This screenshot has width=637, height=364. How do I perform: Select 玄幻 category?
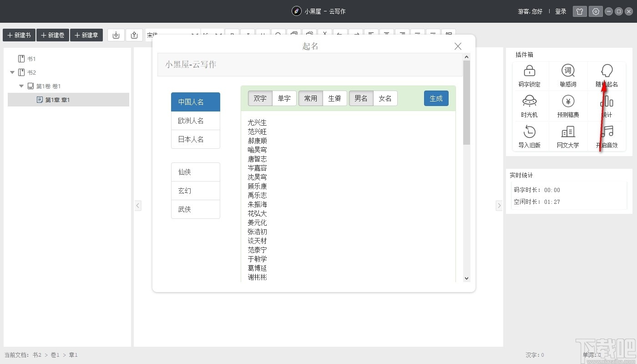pyautogui.click(x=196, y=191)
